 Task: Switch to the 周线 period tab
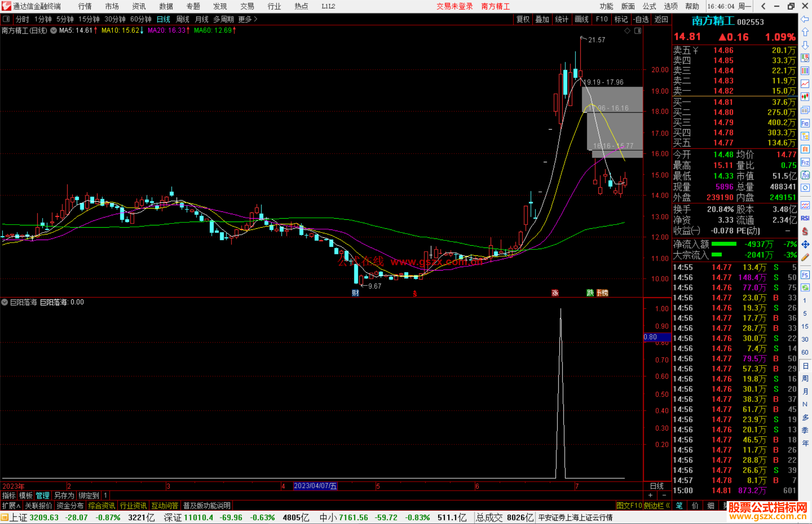(x=182, y=19)
